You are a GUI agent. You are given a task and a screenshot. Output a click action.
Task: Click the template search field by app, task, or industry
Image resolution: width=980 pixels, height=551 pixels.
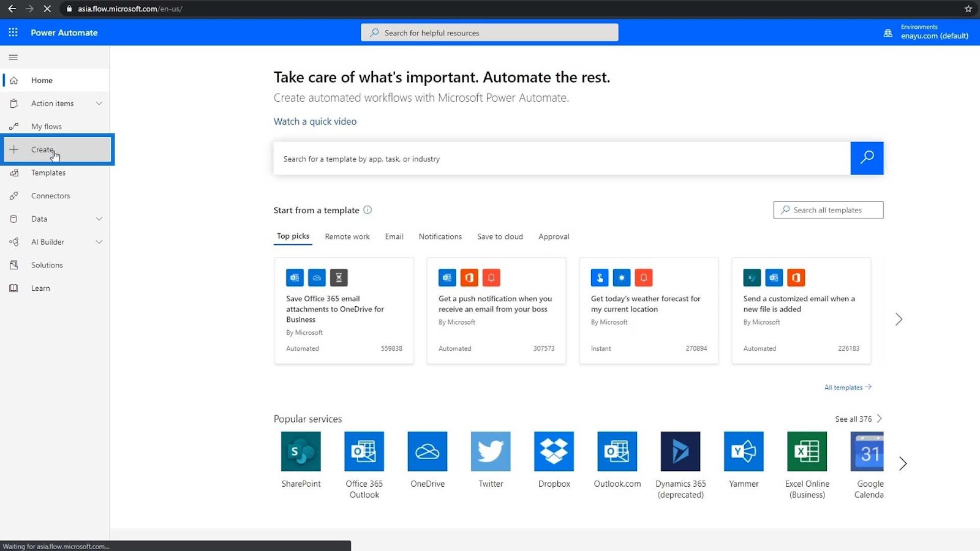tap(562, 159)
